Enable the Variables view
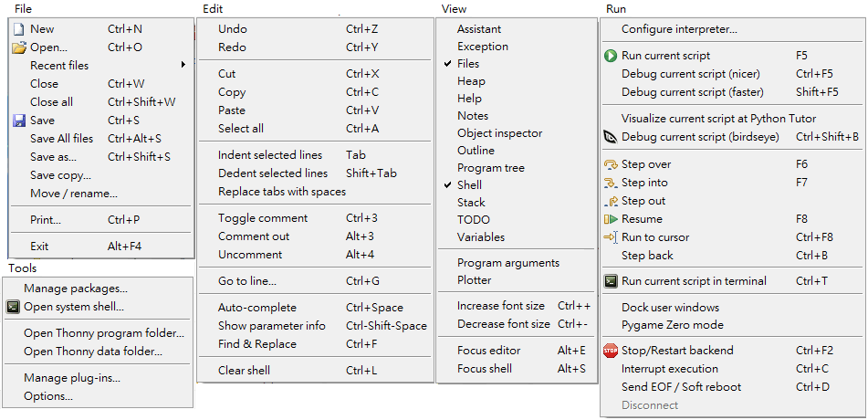Viewport: 868px width, 420px height. tap(480, 237)
